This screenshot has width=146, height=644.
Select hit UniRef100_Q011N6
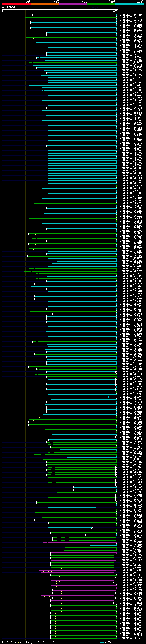tap(131, 25)
